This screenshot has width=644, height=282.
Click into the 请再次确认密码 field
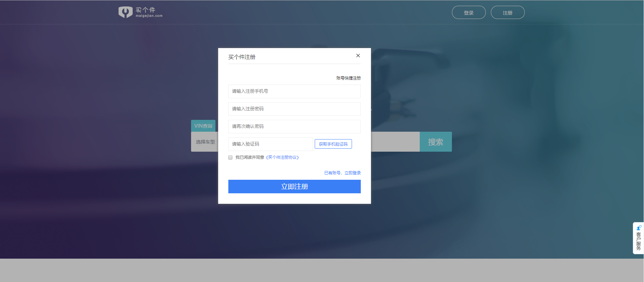click(294, 127)
